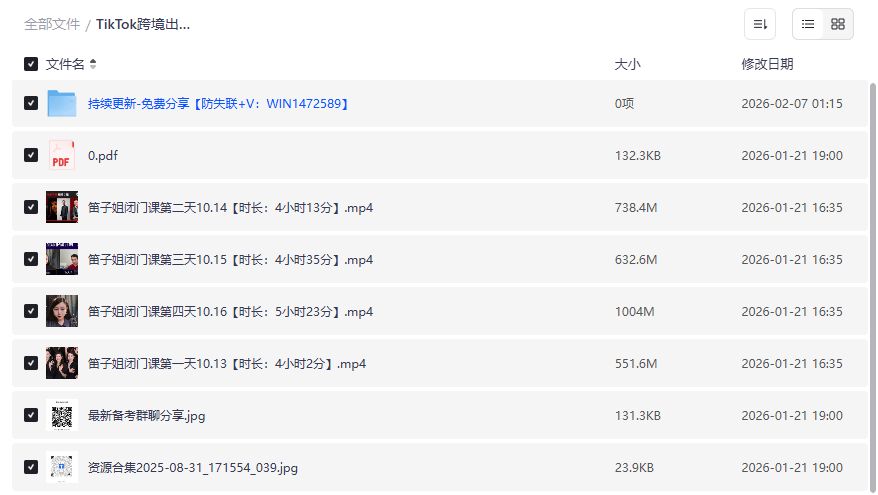The width and height of the screenshot is (878, 495).
Task: Switch to grid view layout
Action: (838, 24)
